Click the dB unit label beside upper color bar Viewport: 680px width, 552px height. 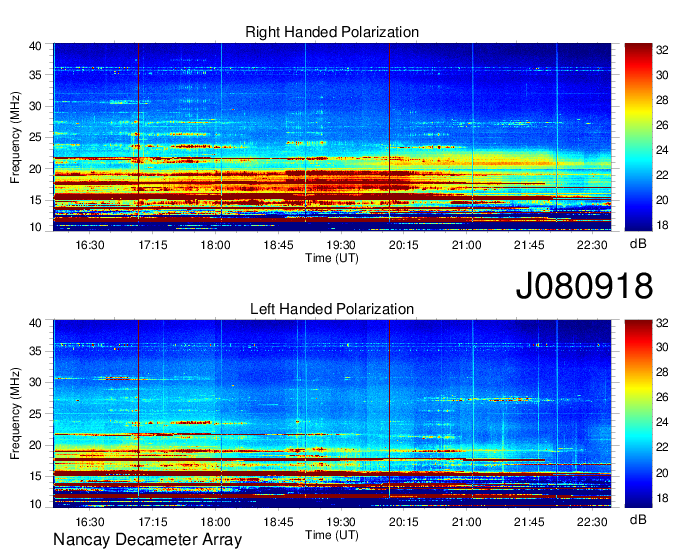coord(638,244)
